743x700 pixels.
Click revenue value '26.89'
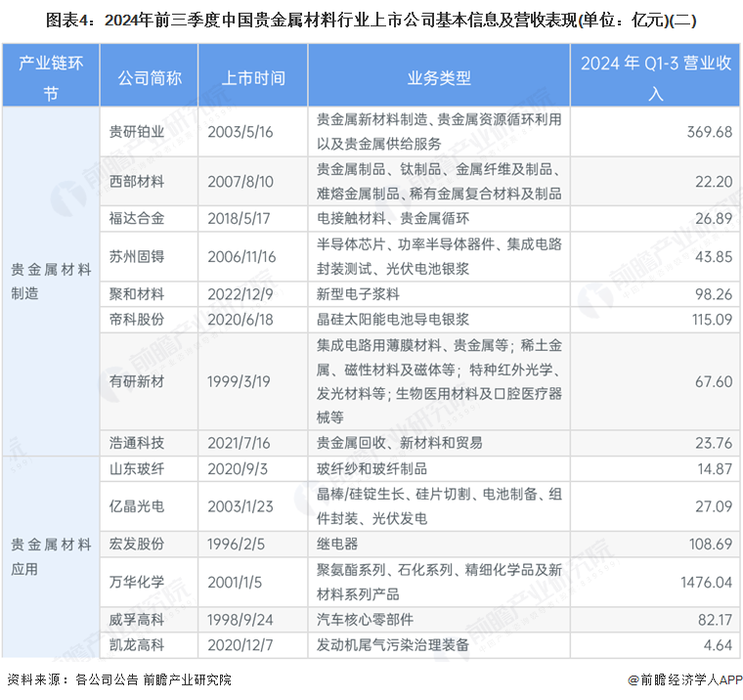pyautogui.click(x=714, y=218)
